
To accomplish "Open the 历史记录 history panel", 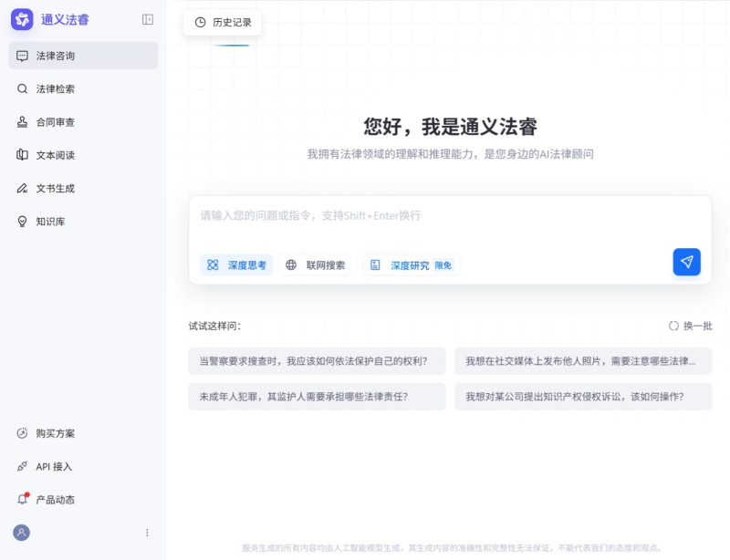I will [x=224, y=22].
